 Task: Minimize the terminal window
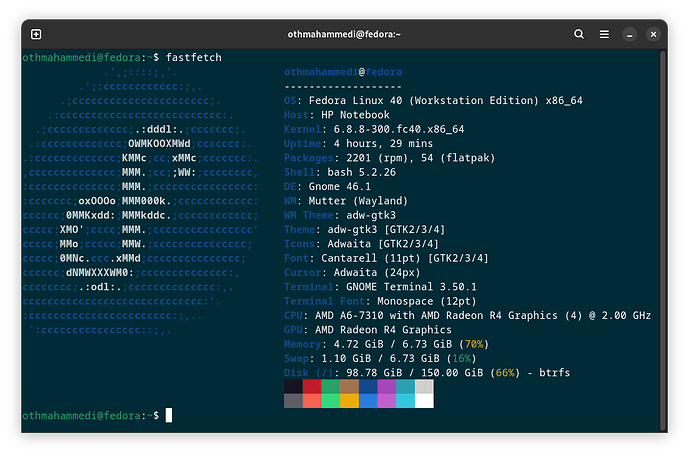(630, 34)
